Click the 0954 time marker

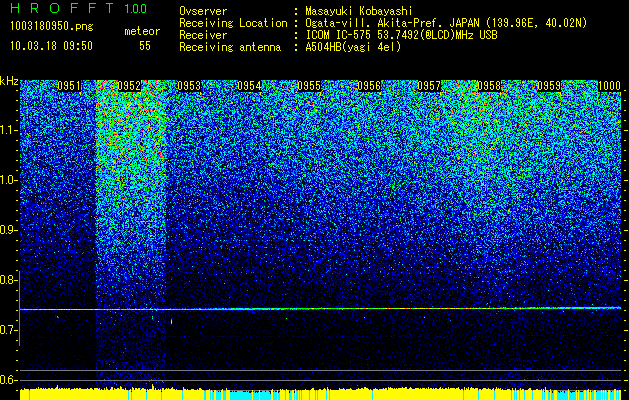[249, 86]
